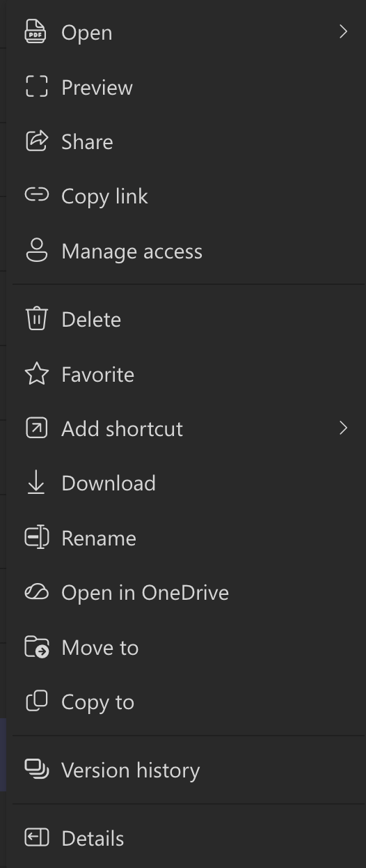Click the Manage access person icon
This screenshot has height=868, width=366.
coord(36,251)
